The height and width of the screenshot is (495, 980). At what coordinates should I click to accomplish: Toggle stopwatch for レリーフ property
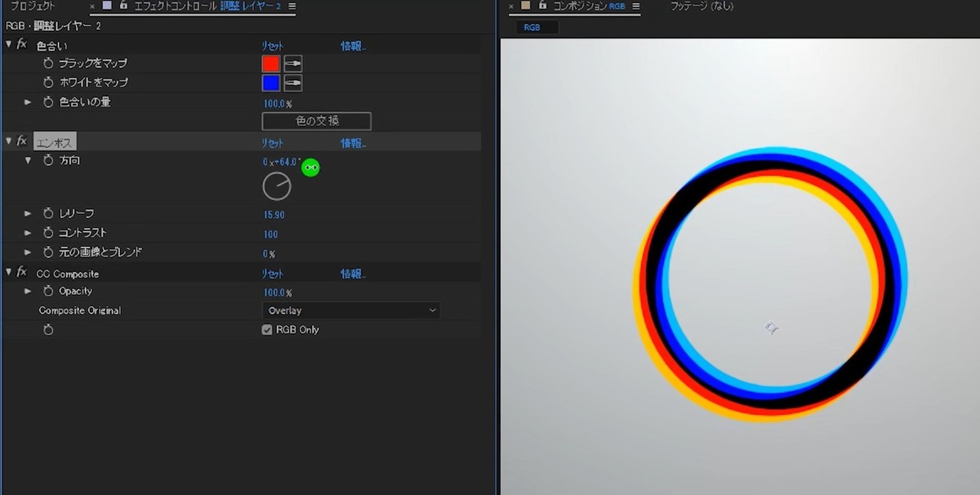click(48, 213)
